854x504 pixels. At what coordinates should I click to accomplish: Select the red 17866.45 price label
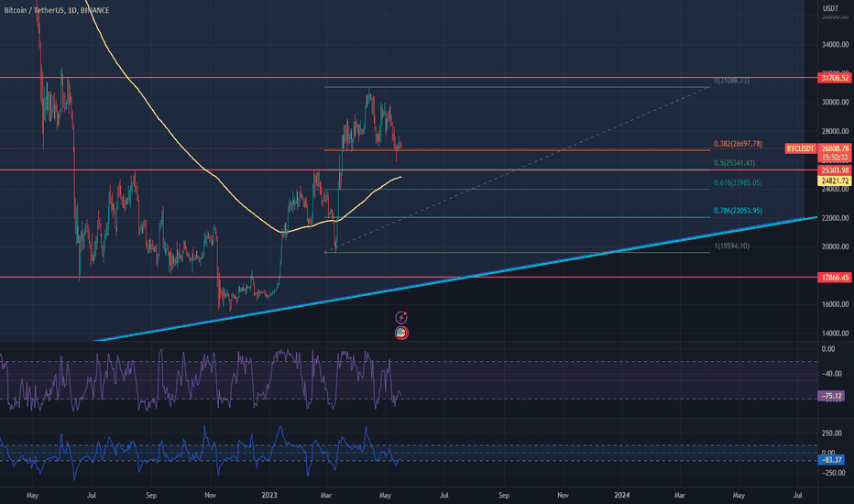835,278
